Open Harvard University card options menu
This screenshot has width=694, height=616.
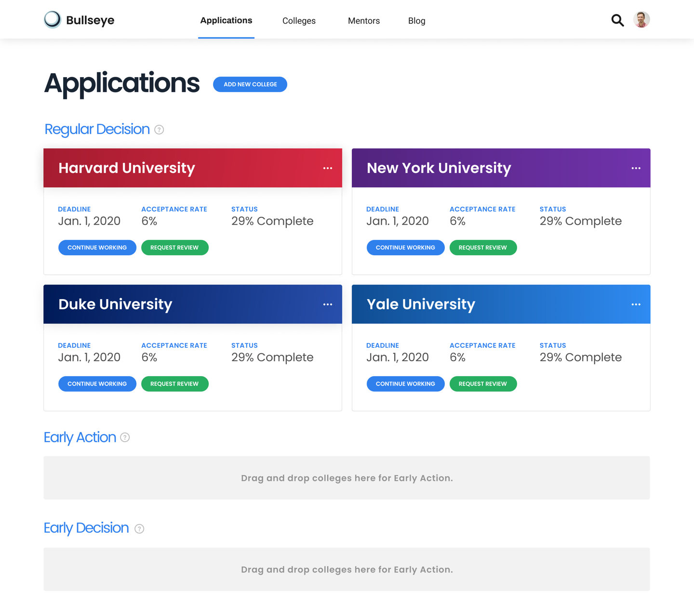[x=328, y=168]
